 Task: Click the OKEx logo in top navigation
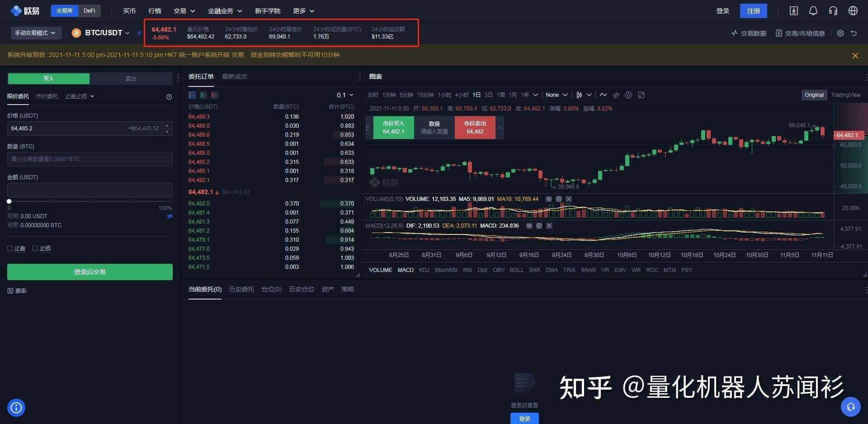click(25, 10)
